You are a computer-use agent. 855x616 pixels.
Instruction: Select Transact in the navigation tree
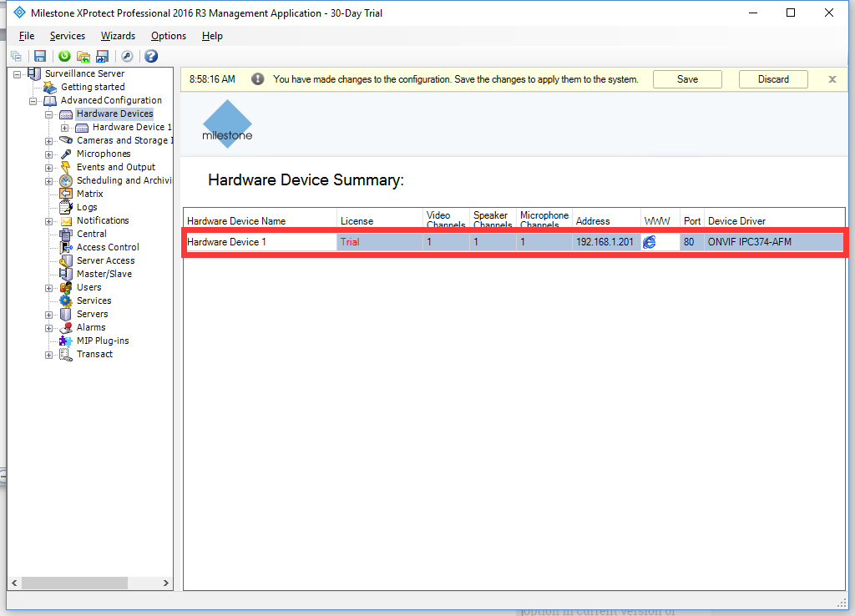[x=94, y=355]
